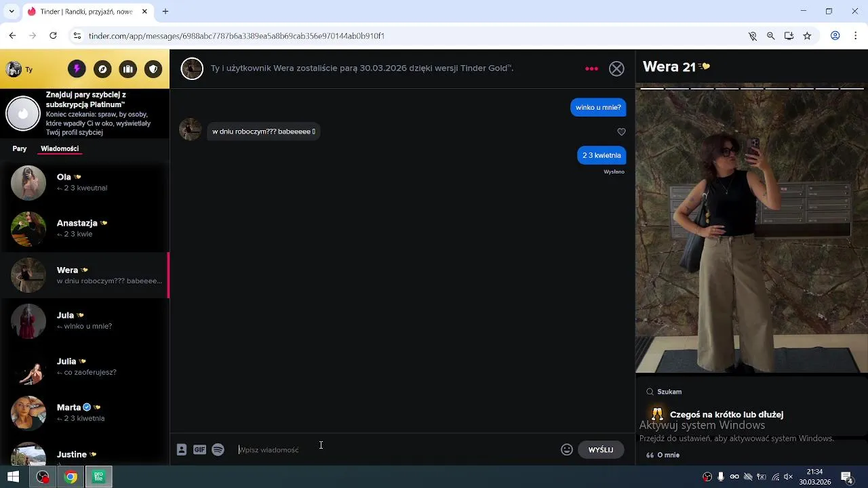The height and width of the screenshot is (488, 868).
Task: Close the Tinder browser tab
Action: click(x=144, y=12)
